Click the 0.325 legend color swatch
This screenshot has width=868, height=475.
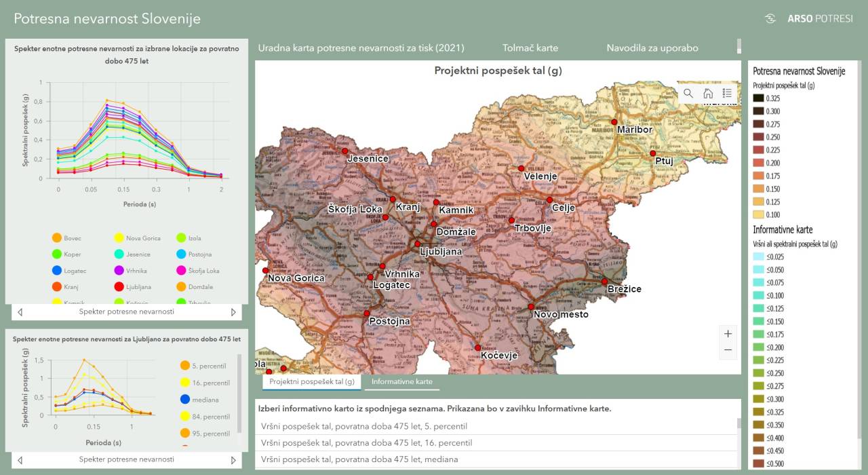pyautogui.click(x=759, y=98)
